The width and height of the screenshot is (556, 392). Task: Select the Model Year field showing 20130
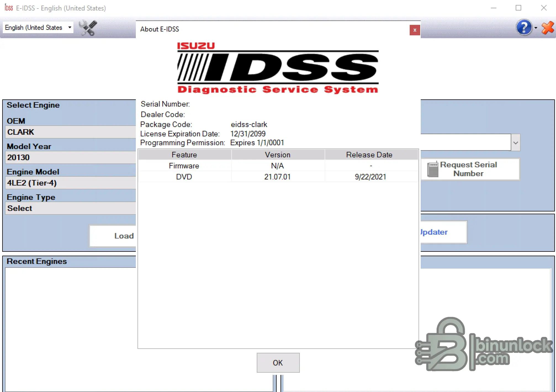[x=71, y=157]
